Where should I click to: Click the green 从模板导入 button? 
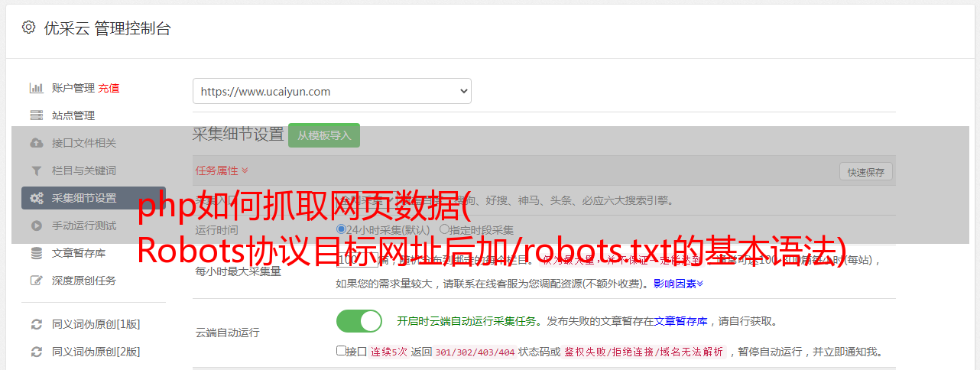[324, 135]
